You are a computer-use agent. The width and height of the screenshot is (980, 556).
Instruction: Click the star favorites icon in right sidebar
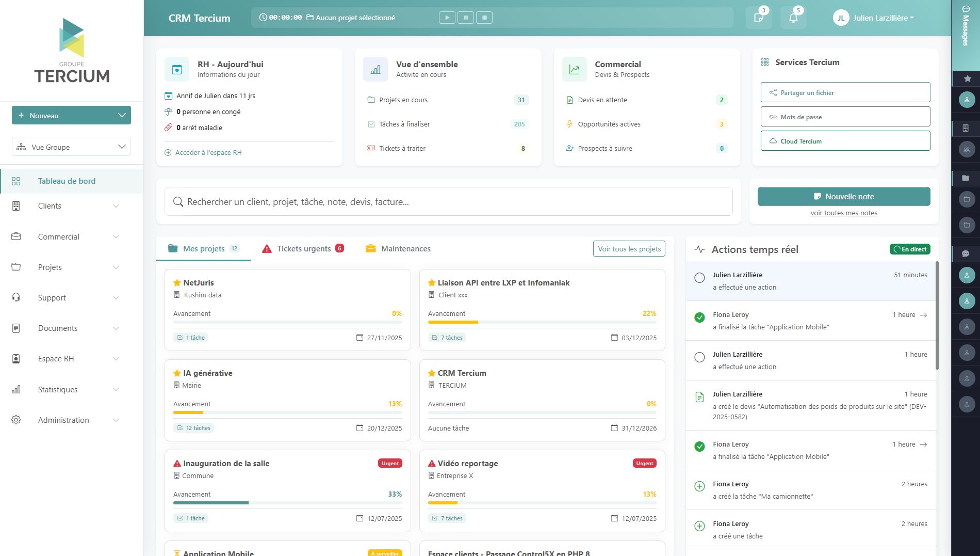tap(967, 78)
